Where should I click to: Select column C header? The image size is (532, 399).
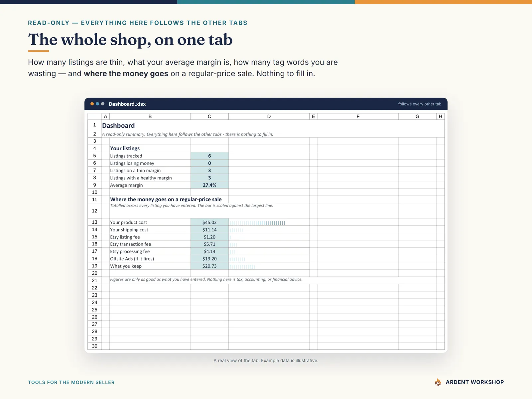tap(209, 116)
